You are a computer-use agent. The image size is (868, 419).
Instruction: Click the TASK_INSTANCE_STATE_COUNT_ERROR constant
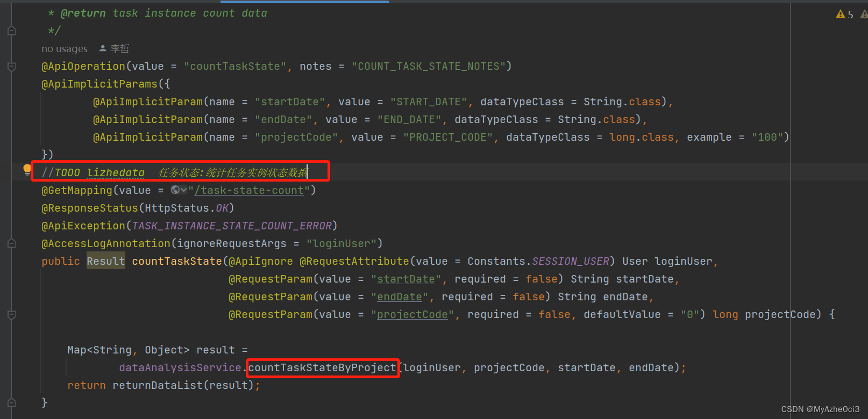[x=232, y=226]
